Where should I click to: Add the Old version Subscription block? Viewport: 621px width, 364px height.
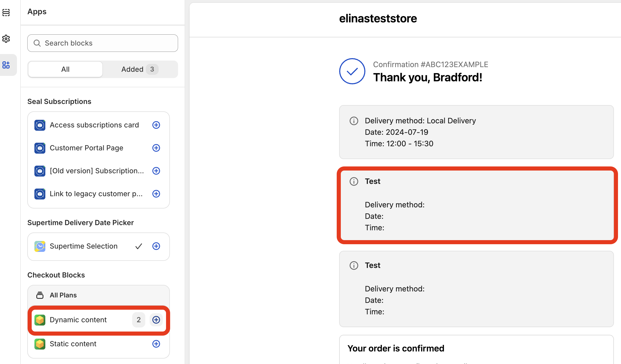(x=156, y=171)
